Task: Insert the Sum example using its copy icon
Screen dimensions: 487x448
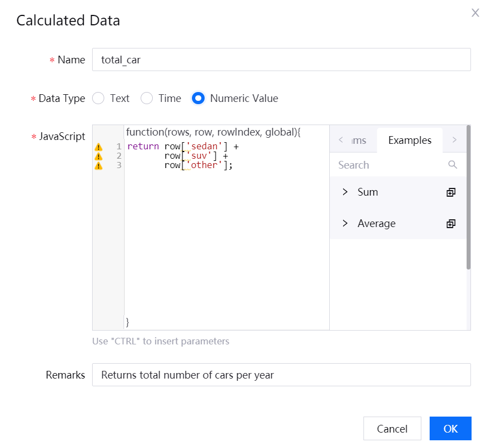Action: (x=451, y=192)
